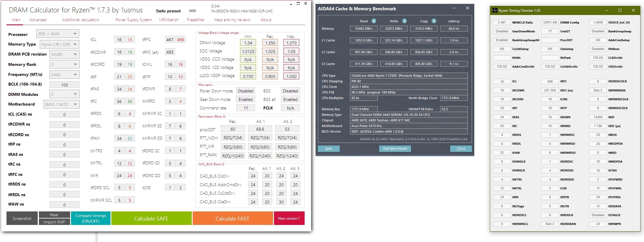Open the Power Supply System tab

(x=133, y=20)
